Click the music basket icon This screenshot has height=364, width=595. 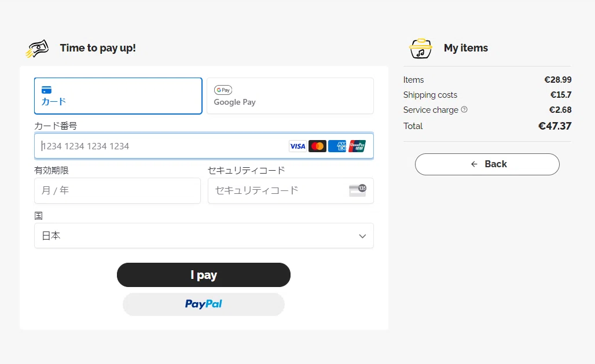pos(420,48)
